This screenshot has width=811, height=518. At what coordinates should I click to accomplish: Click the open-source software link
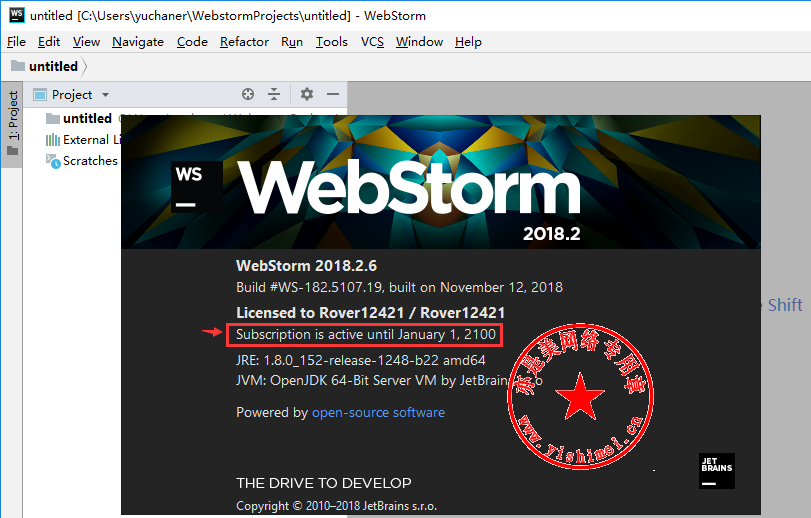[x=378, y=413]
